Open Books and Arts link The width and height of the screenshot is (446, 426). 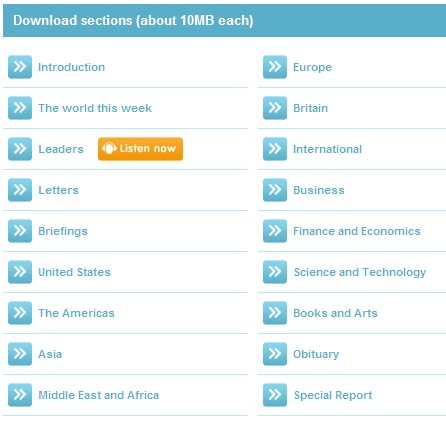[335, 313]
